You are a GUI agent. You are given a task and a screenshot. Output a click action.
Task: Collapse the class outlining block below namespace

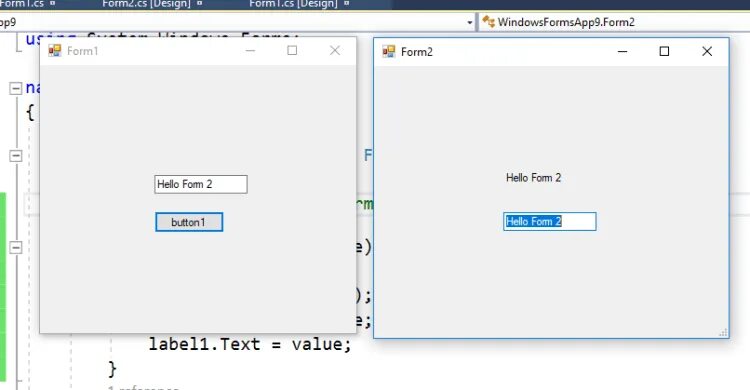click(16, 156)
